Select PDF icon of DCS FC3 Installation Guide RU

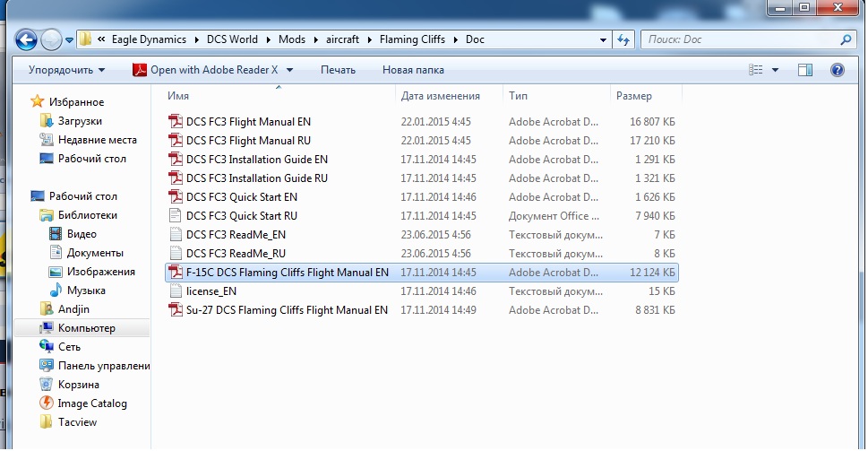[176, 178]
